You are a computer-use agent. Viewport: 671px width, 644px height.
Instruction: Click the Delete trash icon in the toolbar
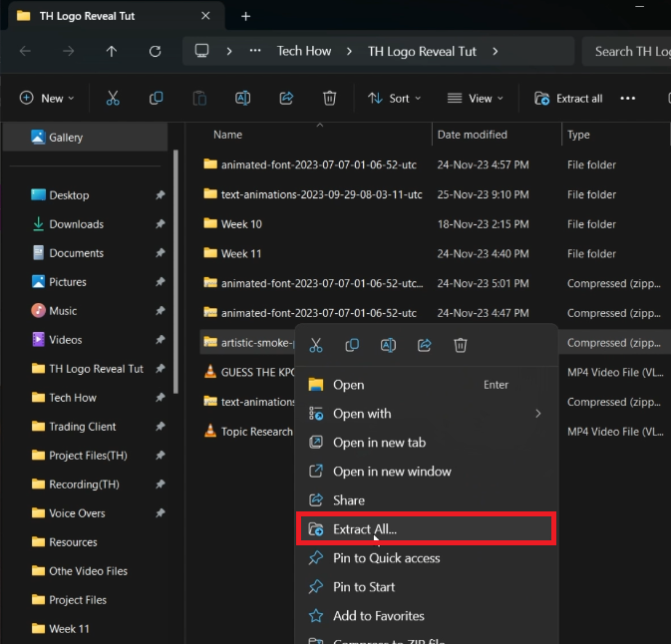pyautogui.click(x=329, y=98)
